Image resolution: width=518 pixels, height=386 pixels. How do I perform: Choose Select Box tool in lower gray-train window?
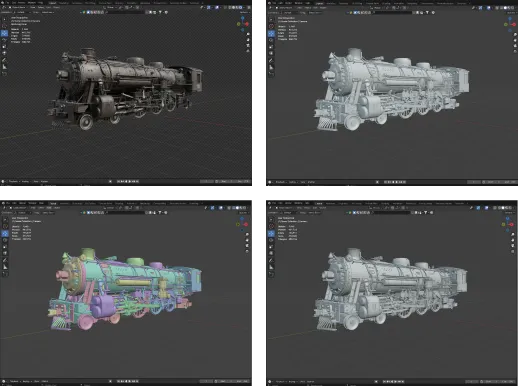[271, 220]
